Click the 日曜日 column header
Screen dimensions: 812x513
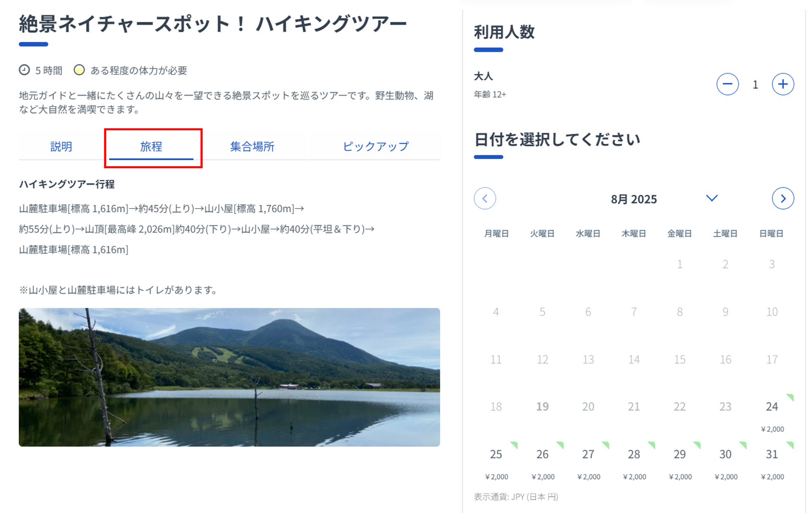pos(771,233)
